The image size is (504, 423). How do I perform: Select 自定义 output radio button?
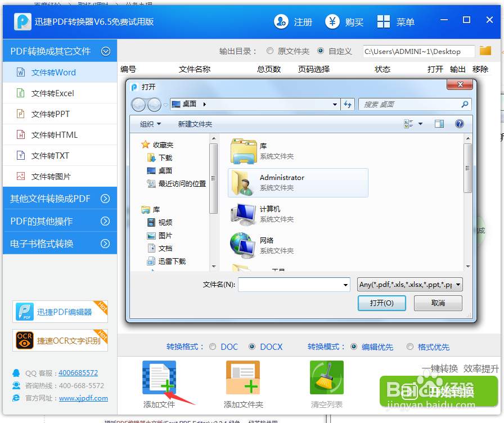(x=321, y=51)
